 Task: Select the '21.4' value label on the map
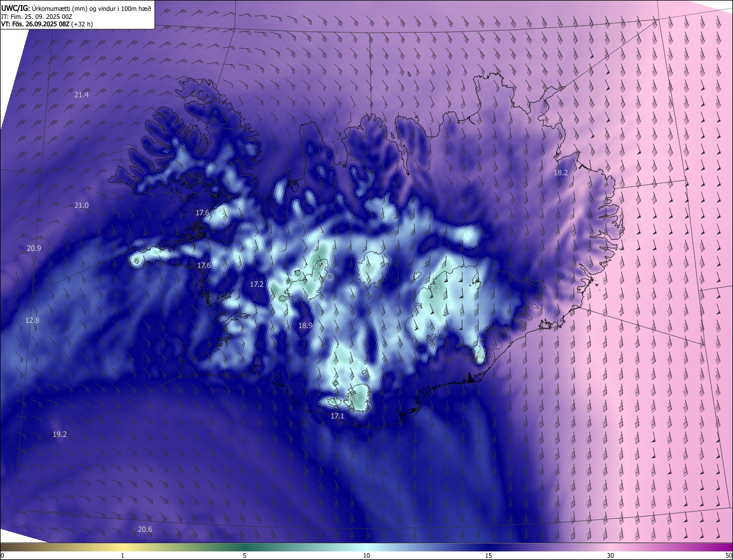tap(81, 94)
